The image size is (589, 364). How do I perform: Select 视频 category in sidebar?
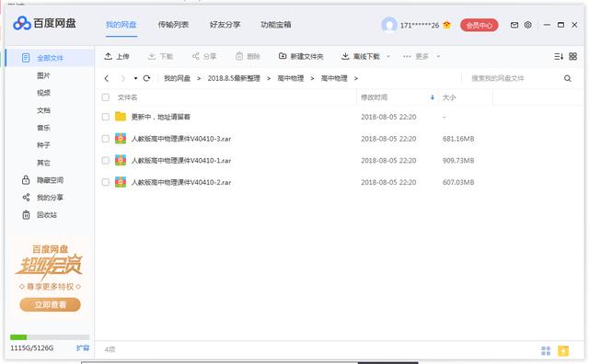click(43, 93)
